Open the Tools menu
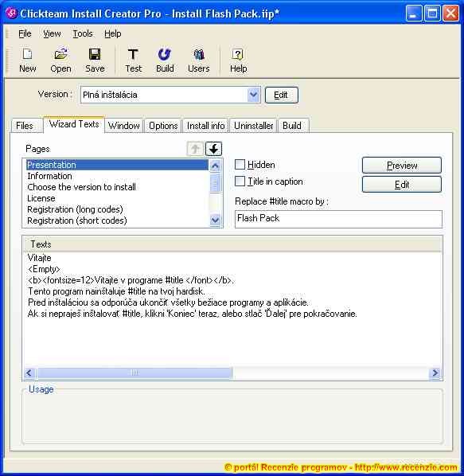Screen dimensions: 464x476 point(83,33)
